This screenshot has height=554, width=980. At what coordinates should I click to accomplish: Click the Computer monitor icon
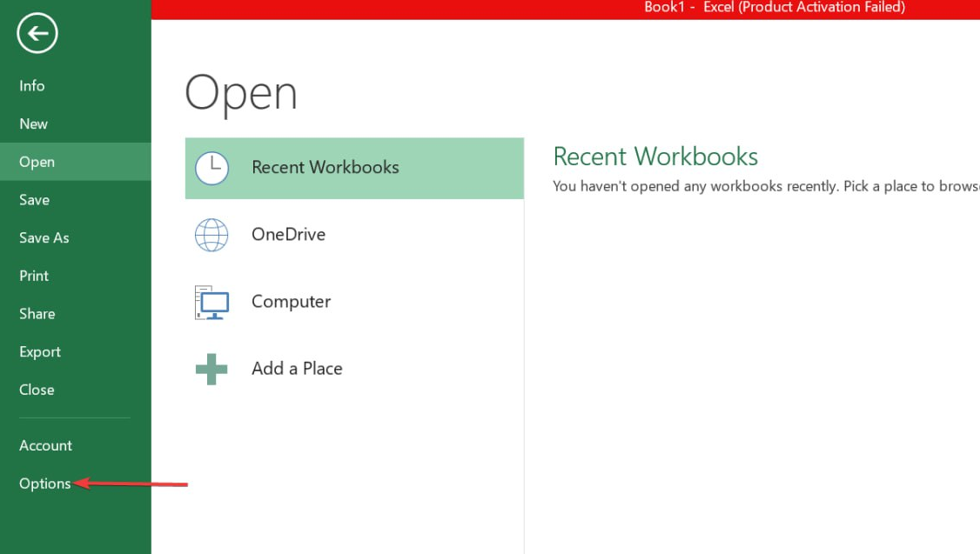click(x=211, y=303)
